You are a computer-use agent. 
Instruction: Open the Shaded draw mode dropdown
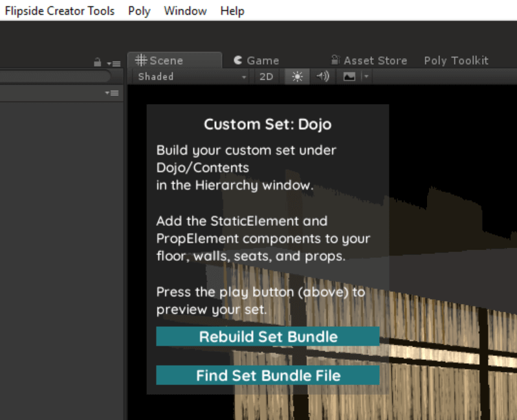pos(192,77)
